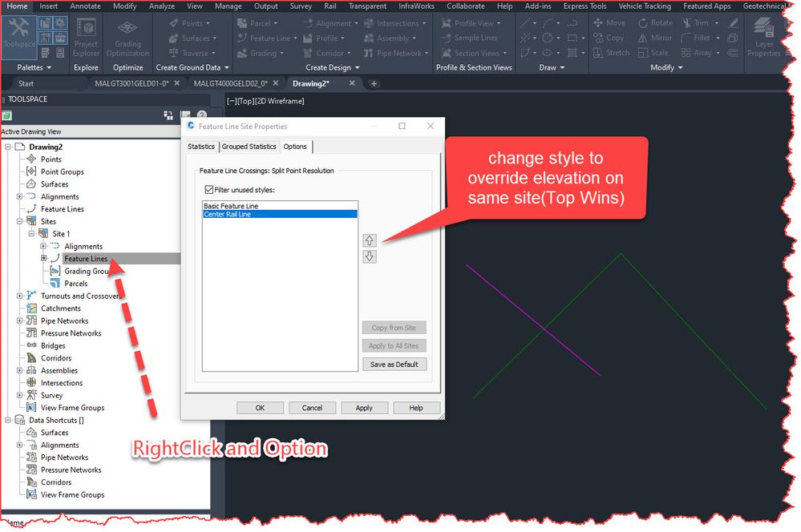This screenshot has height=532, width=801.
Task: Add a new drawing tab with plus
Action: [374, 84]
